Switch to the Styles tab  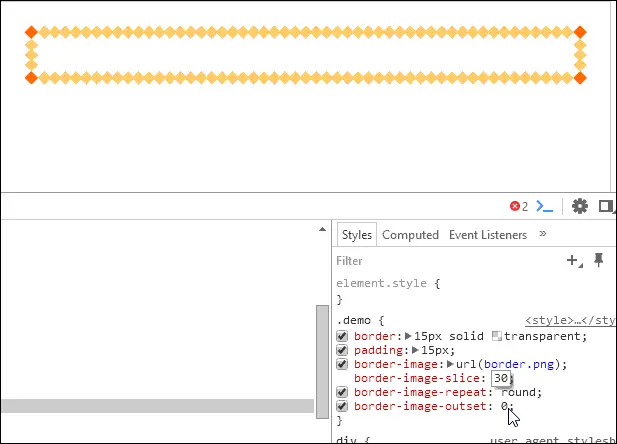click(x=357, y=235)
